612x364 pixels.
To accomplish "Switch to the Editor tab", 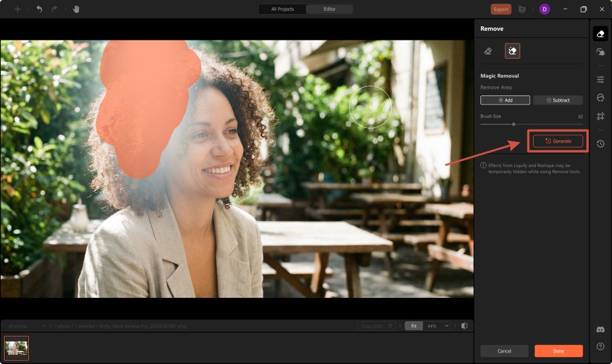I will tap(329, 9).
